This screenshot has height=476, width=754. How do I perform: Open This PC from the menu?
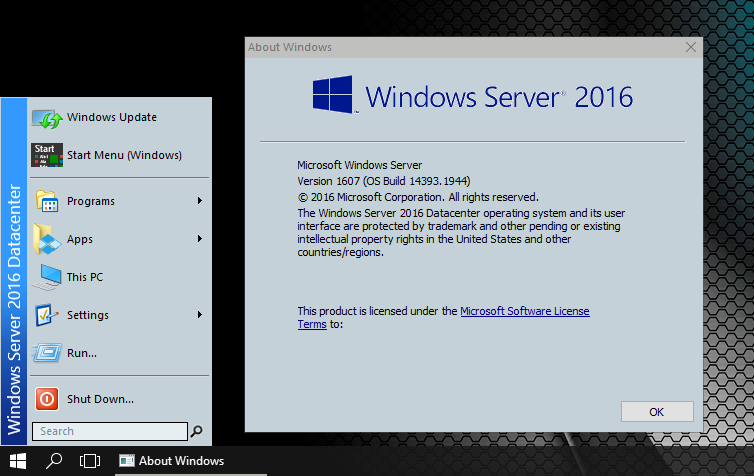click(x=85, y=277)
